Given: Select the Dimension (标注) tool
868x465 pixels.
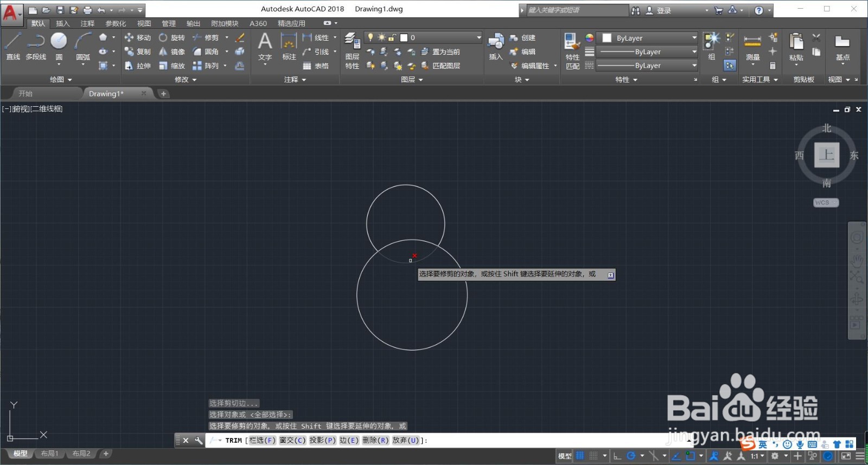Looking at the screenshot, I should pos(289,46).
